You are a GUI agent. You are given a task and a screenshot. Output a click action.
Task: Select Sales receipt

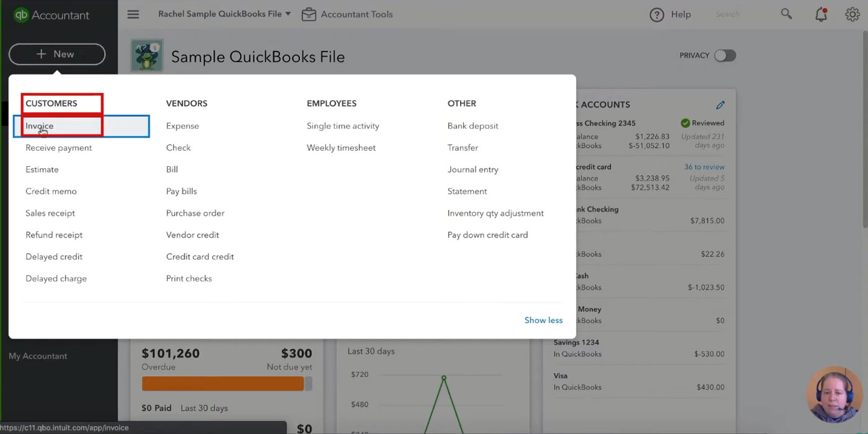pyautogui.click(x=50, y=213)
